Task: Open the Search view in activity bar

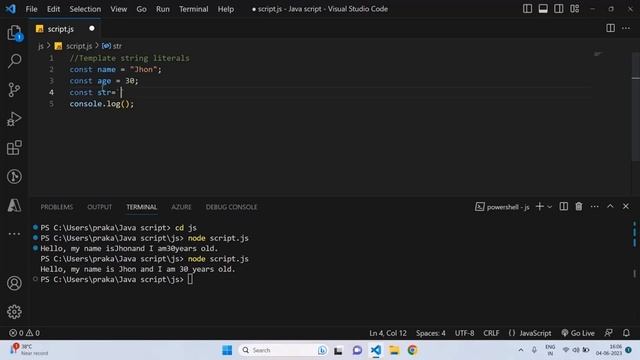Action: coord(14,61)
